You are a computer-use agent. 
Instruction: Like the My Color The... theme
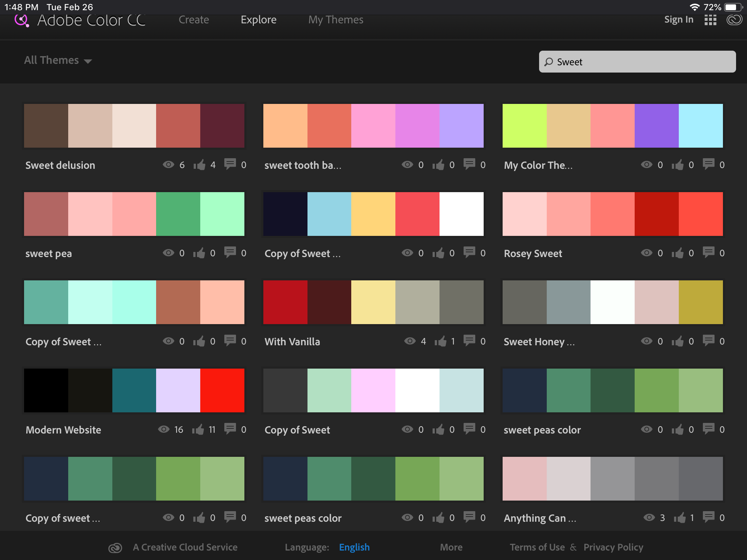pyautogui.click(x=678, y=165)
